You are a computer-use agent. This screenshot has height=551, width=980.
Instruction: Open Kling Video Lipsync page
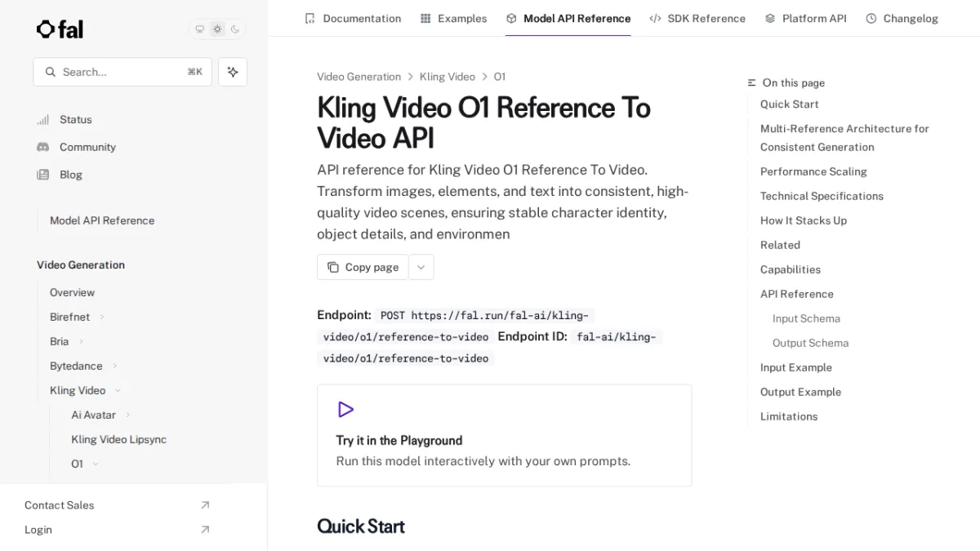click(x=118, y=439)
